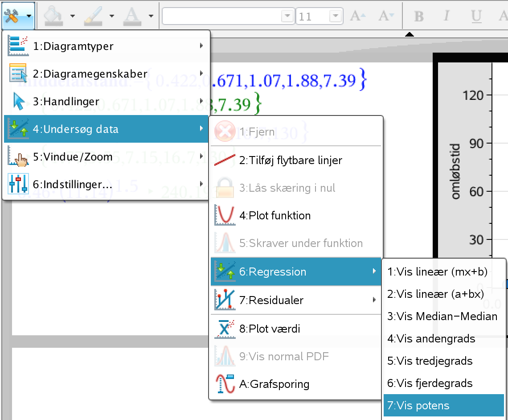Expand the 6:Regression submenu arrow
This screenshot has height=420, width=508.
[x=374, y=271]
